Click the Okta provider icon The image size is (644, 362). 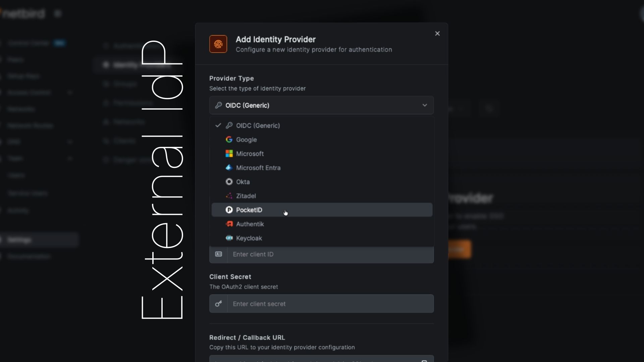(x=229, y=182)
